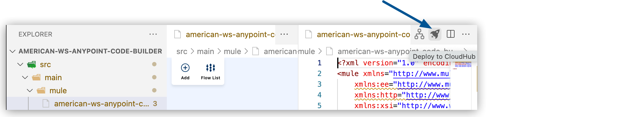The height and width of the screenshot is (117, 644).
Task: Click the Deploy to CloudHub rocket icon
Action: pos(435,34)
